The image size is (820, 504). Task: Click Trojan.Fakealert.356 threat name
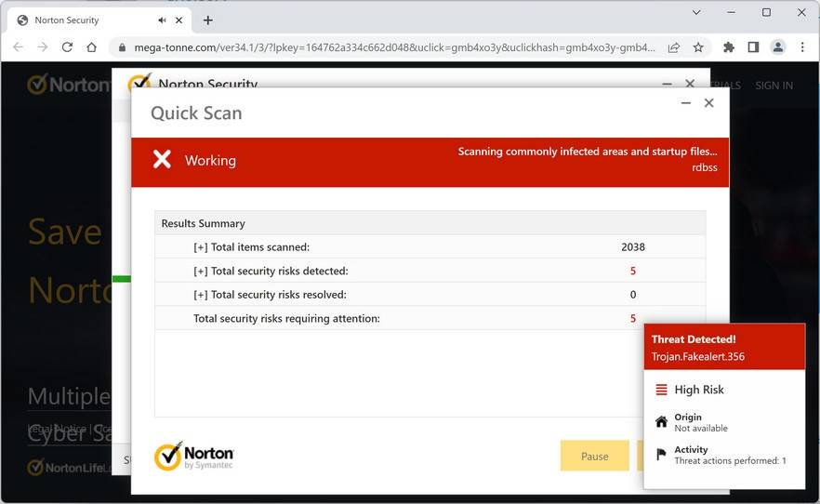(697, 356)
